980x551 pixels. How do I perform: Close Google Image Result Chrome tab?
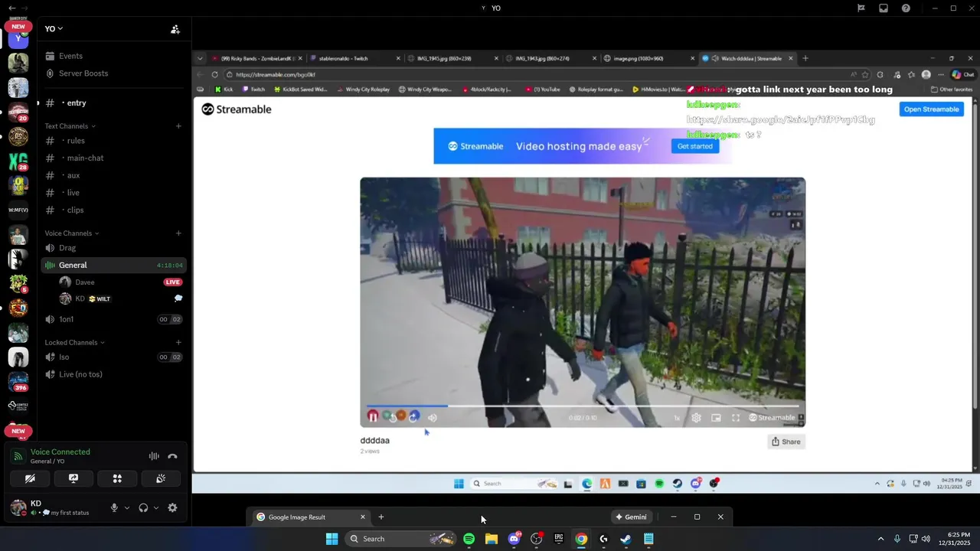(x=363, y=517)
